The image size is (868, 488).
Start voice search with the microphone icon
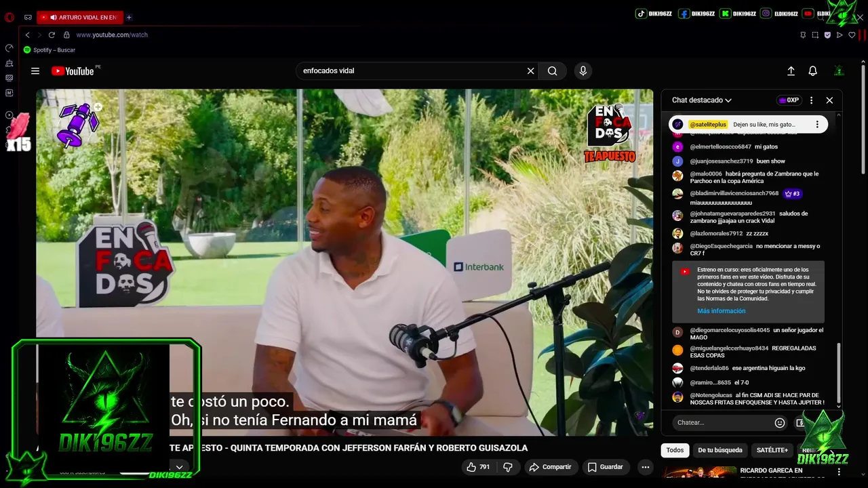(583, 71)
